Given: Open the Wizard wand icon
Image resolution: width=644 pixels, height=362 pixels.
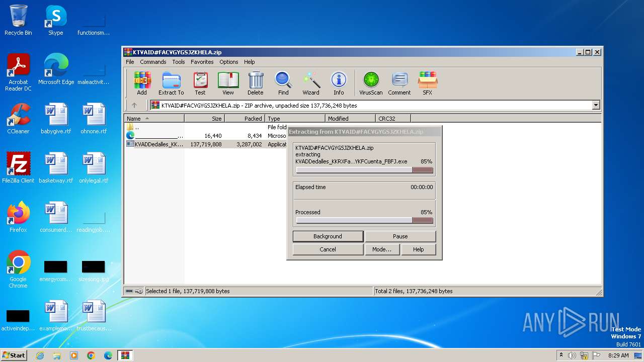Looking at the screenshot, I should (x=311, y=83).
